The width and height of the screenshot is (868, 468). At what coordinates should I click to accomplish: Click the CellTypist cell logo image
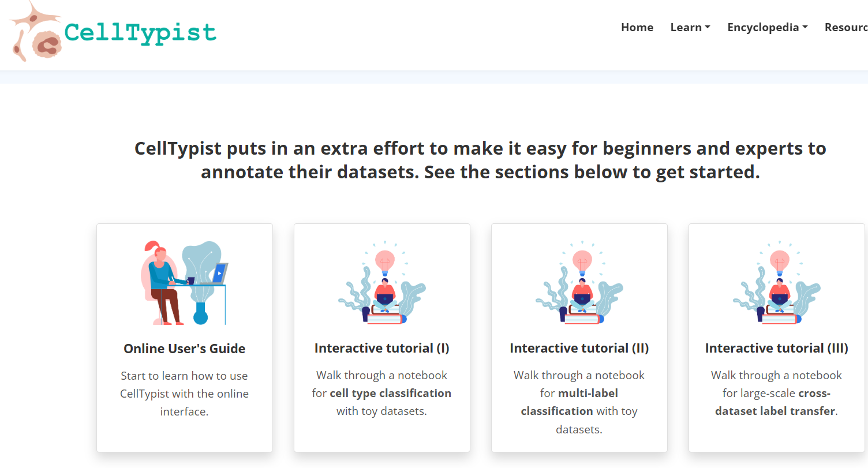point(35,31)
